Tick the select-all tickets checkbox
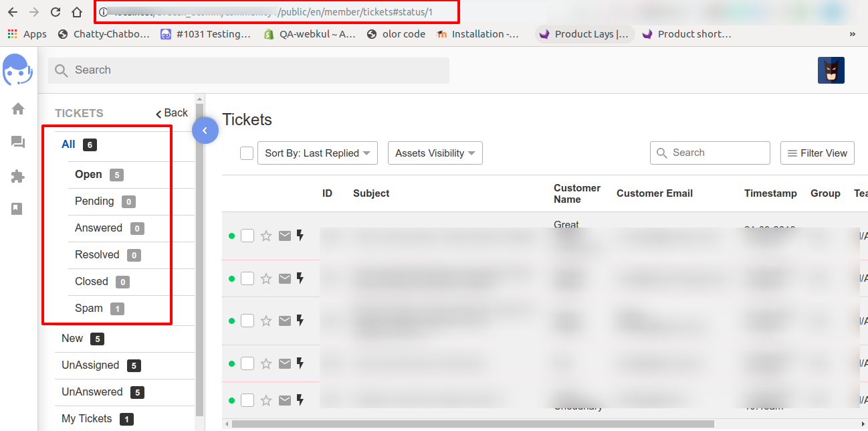 [247, 153]
